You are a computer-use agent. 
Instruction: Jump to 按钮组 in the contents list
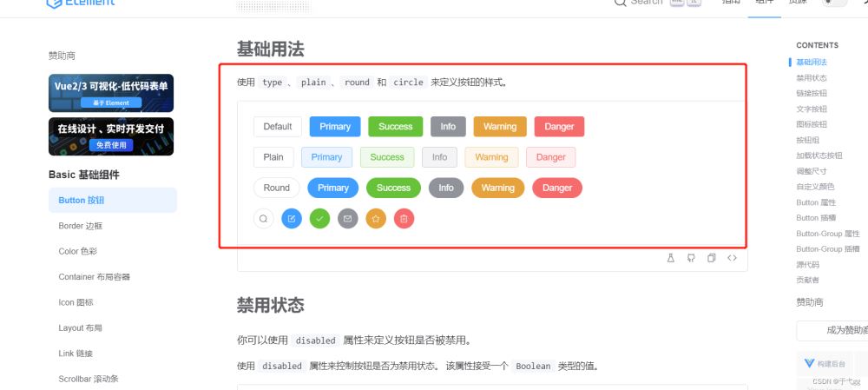tap(807, 140)
